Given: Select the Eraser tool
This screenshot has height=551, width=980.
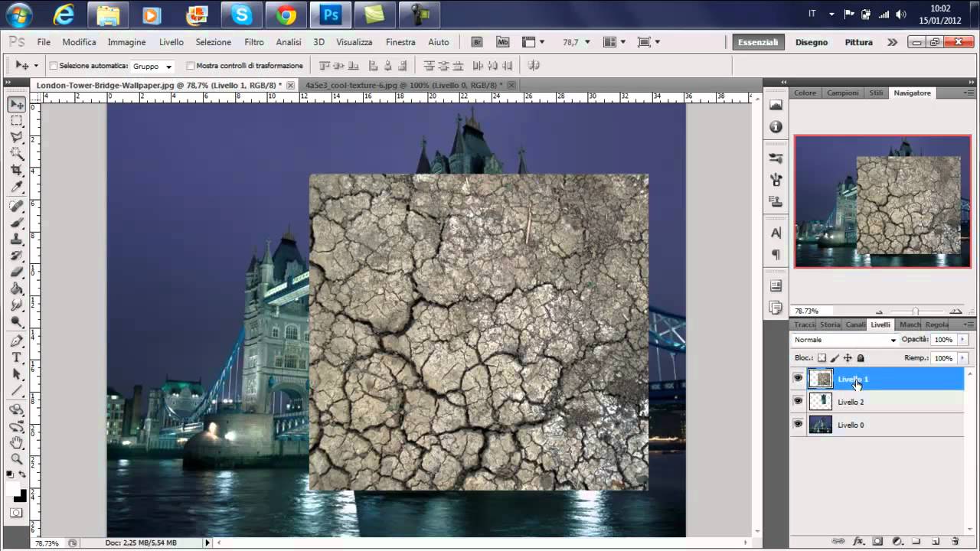Looking at the screenshot, I should point(17,272).
